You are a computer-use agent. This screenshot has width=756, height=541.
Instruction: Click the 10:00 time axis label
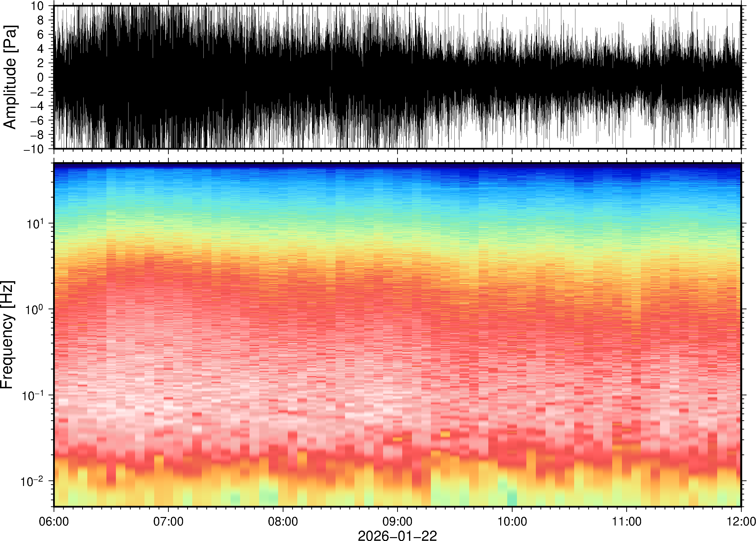[x=512, y=521]
